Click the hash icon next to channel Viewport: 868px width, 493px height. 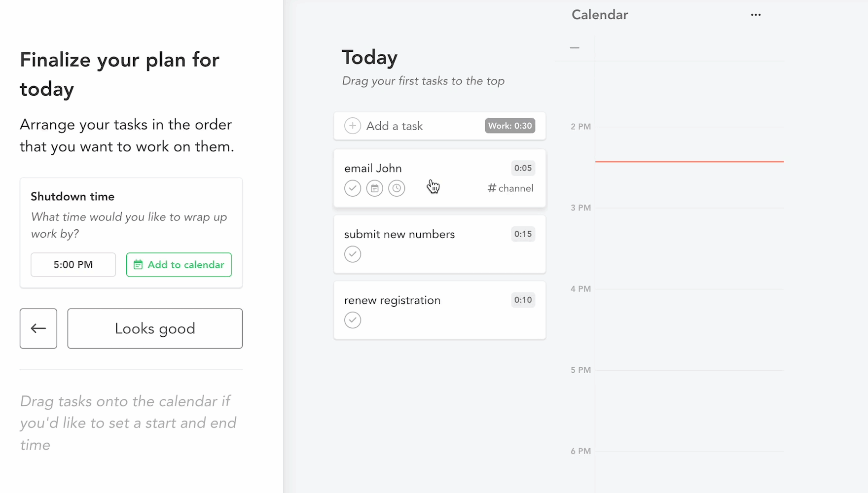[x=491, y=188]
